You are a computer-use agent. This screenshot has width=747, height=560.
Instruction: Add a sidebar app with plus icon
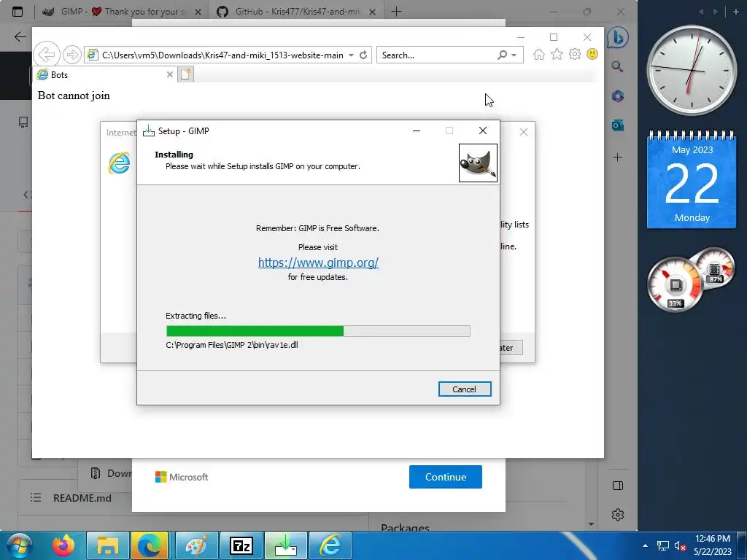click(x=618, y=157)
